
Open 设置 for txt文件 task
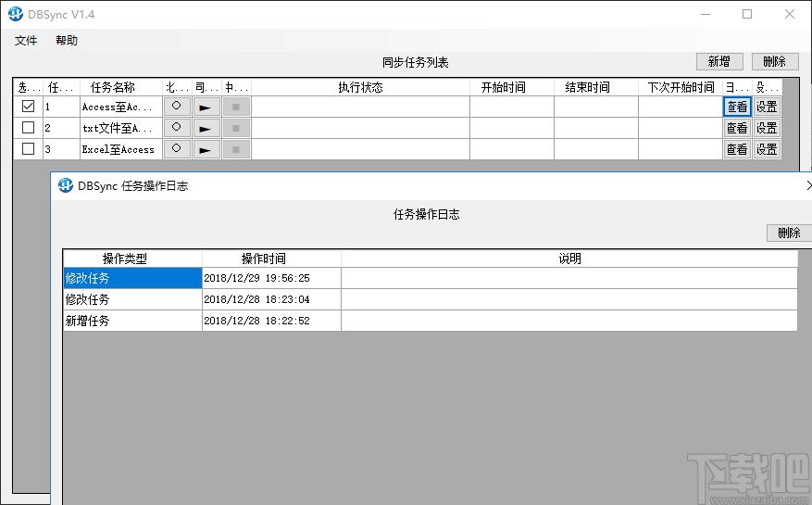pos(767,128)
